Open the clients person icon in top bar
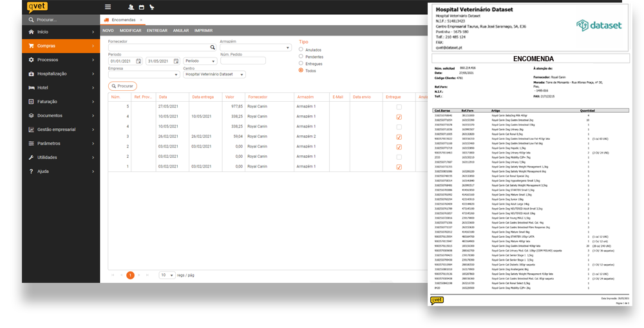This screenshot has width=644, height=328. coord(131,7)
